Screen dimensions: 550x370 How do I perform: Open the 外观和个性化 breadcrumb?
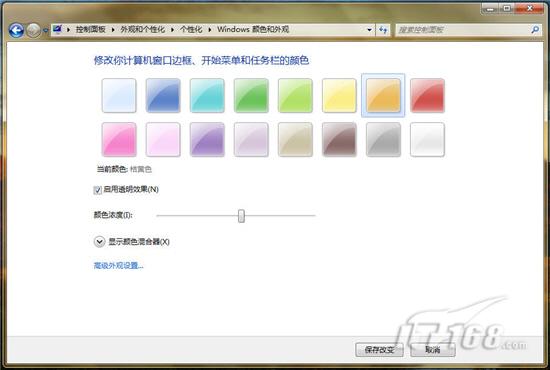click(x=143, y=29)
